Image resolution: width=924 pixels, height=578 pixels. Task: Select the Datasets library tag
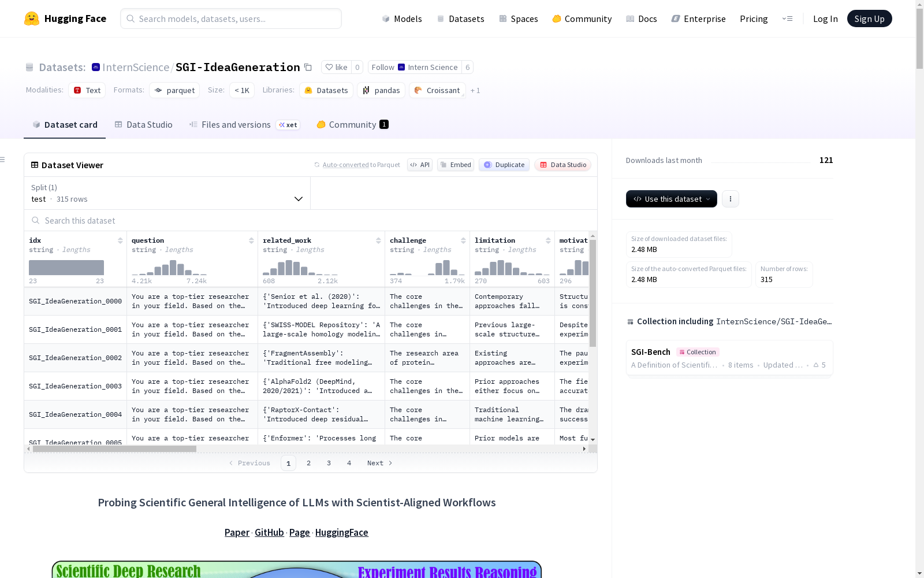click(326, 90)
